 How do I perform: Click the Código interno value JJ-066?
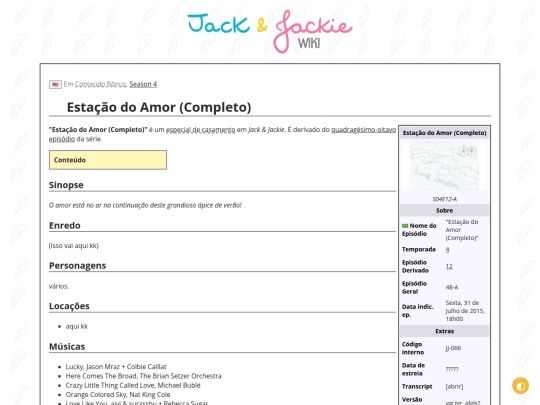tap(453, 348)
